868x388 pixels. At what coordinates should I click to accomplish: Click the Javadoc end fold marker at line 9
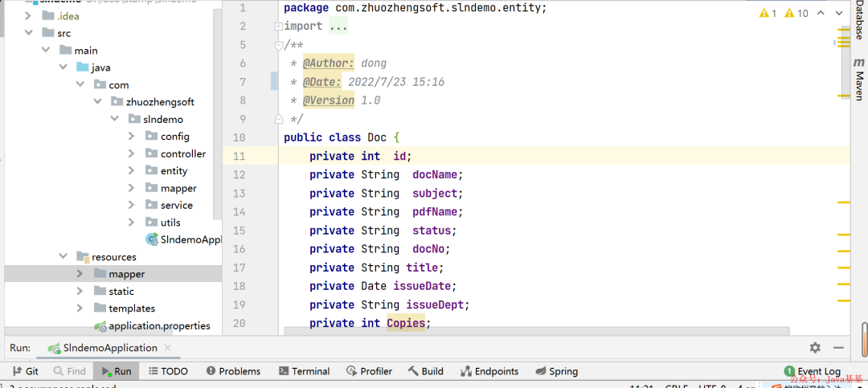click(279, 118)
